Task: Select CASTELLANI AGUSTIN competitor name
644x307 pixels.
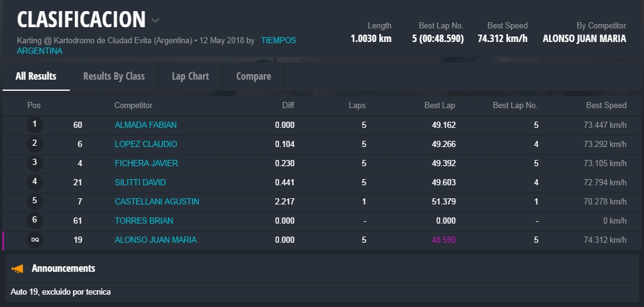Action: pos(157,201)
